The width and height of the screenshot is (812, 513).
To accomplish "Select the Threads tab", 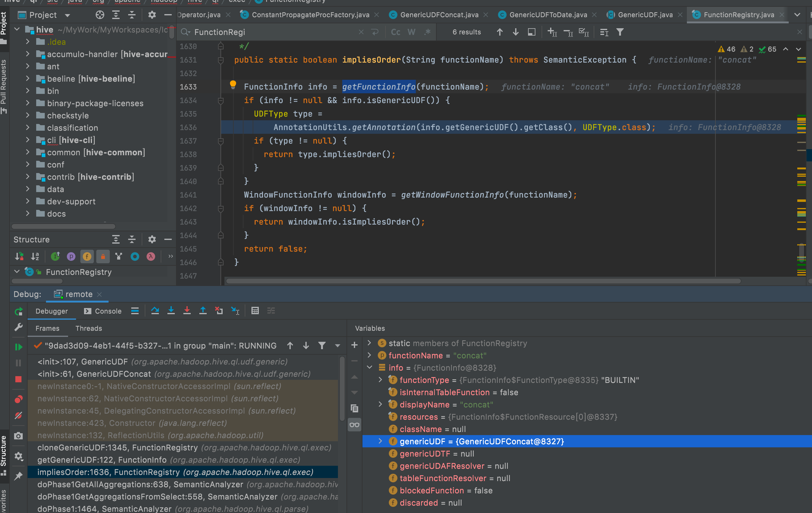I will [x=88, y=328].
